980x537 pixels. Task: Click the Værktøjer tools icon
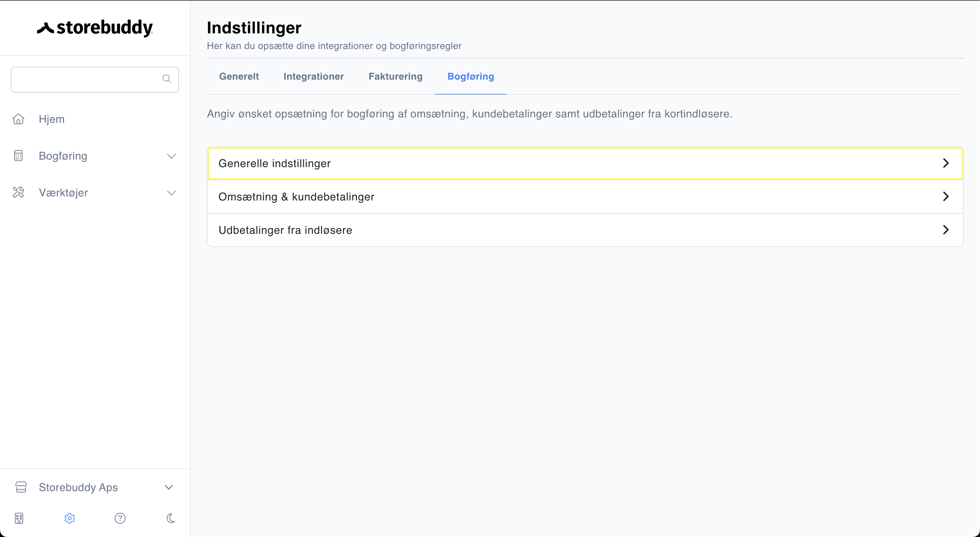[x=18, y=193]
